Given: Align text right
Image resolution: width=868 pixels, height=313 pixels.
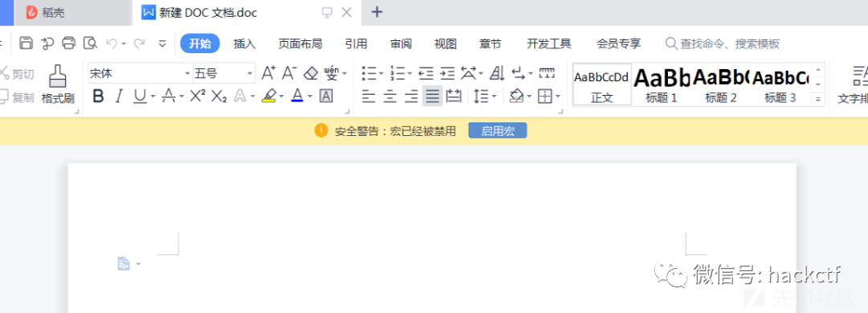Looking at the screenshot, I should pyautogui.click(x=411, y=97).
